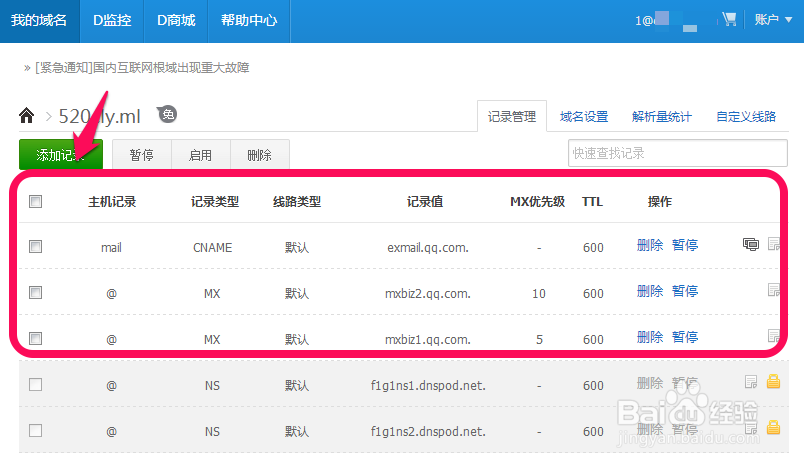Click 删除 on the mxbiz2.qq.com row
Image resolution: width=804 pixels, height=466 pixels.
coord(650,291)
